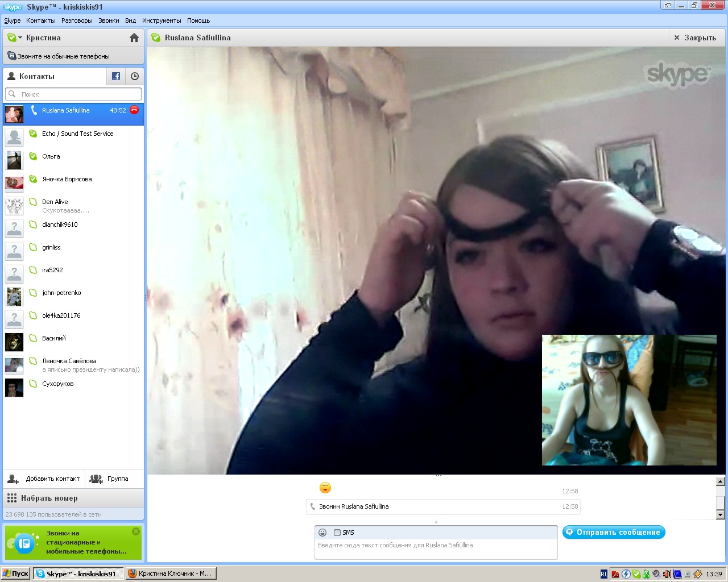Click the Группа create group icon

[x=97, y=479]
